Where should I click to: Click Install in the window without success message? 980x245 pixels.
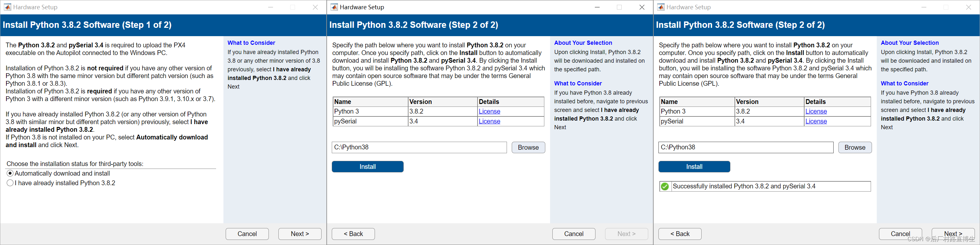click(368, 167)
